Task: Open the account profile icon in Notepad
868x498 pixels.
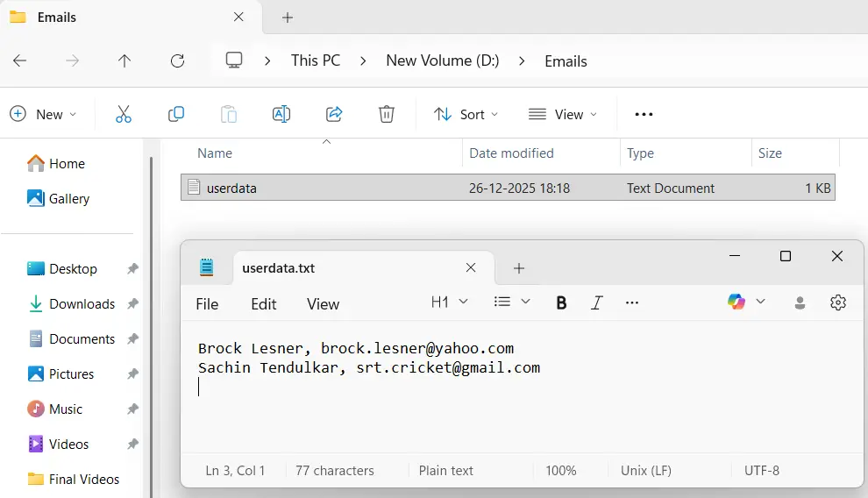Action: tap(800, 302)
